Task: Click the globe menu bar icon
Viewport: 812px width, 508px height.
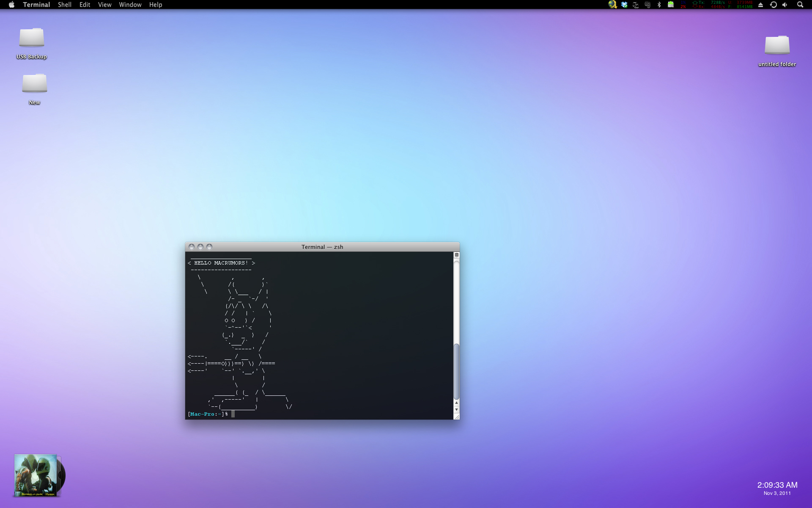Action: point(612,5)
